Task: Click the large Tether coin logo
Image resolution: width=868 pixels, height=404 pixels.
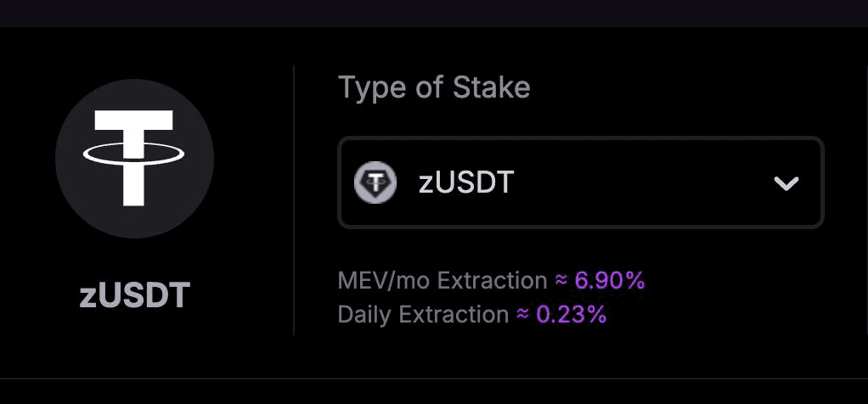Action: pos(134,158)
